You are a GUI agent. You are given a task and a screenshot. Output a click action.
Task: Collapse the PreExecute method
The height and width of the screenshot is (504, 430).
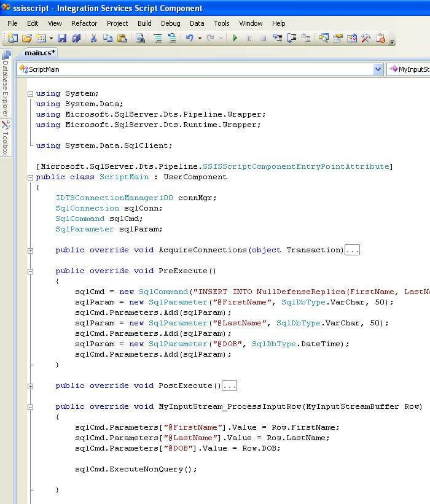click(x=30, y=271)
